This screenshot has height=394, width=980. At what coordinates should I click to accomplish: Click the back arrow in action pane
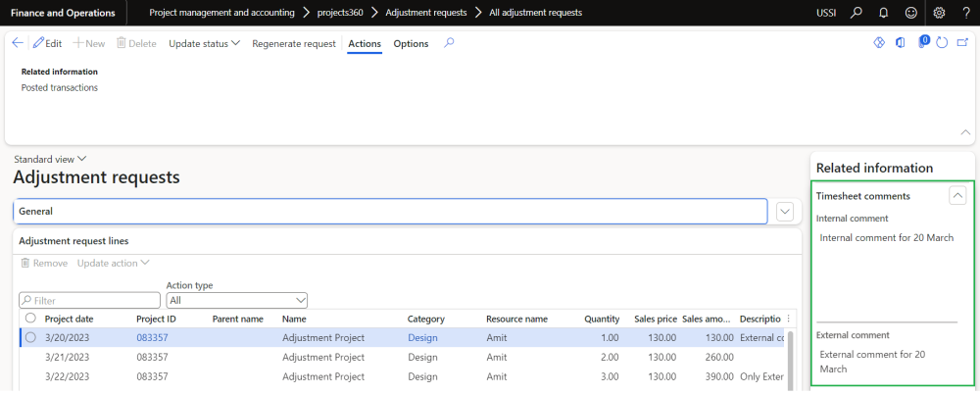[x=18, y=43]
